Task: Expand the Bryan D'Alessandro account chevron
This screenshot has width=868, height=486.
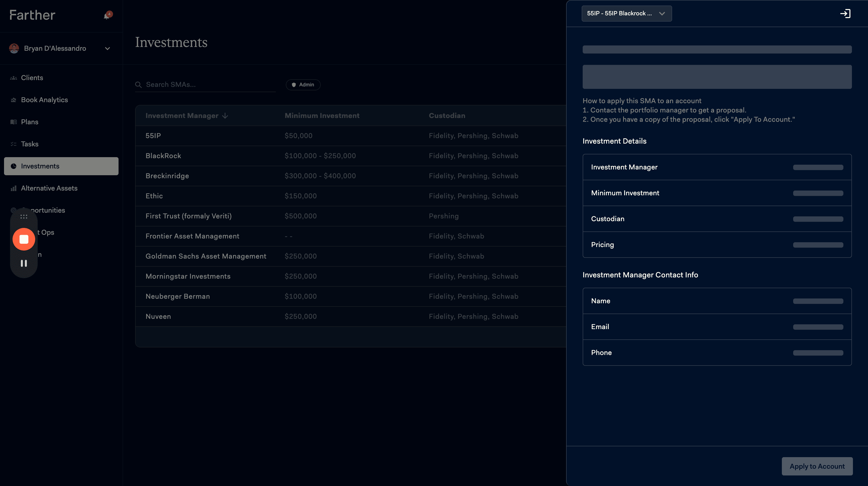Action: point(107,48)
